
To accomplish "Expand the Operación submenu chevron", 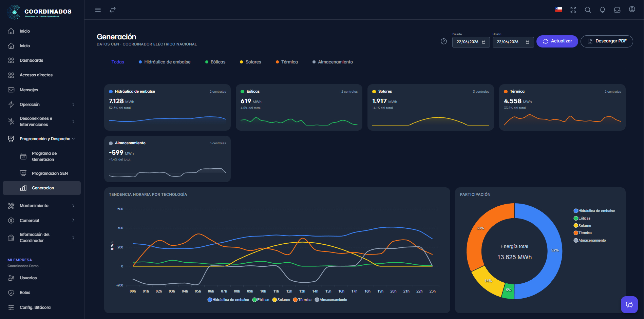I will (x=73, y=105).
